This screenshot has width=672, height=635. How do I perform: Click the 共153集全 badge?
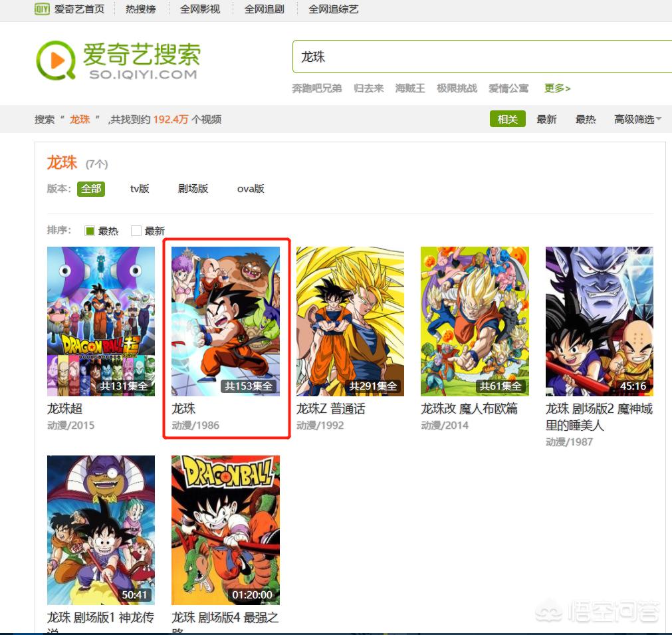[x=249, y=386]
